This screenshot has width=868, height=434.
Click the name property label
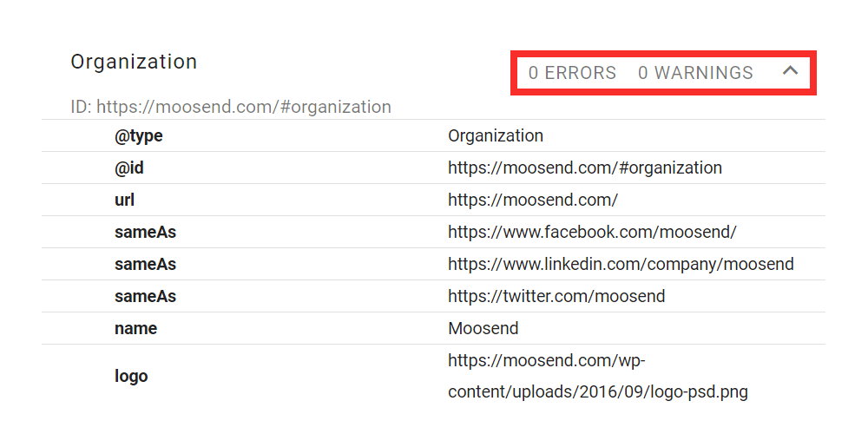pyautogui.click(x=135, y=328)
